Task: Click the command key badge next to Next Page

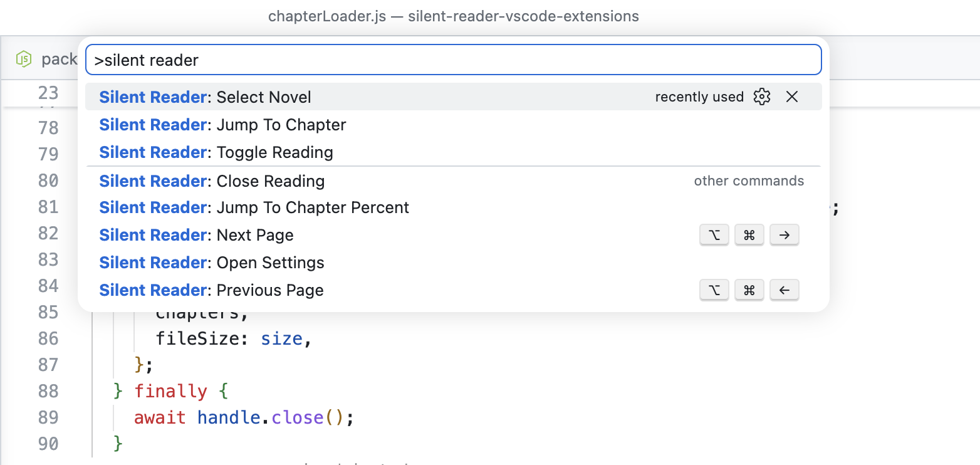Action: pos(749,235)
